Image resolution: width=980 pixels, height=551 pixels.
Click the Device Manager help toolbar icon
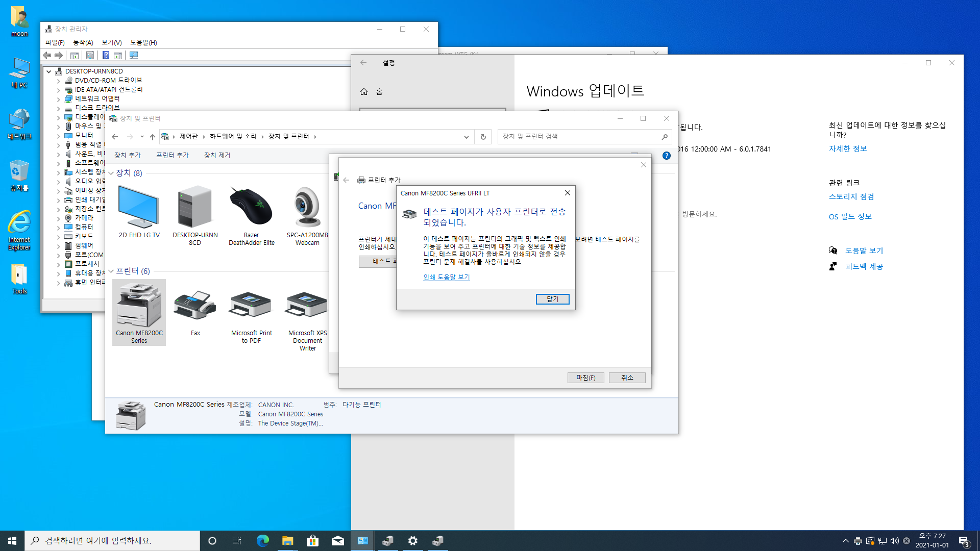pyautogui.click(x=106, y=55)
